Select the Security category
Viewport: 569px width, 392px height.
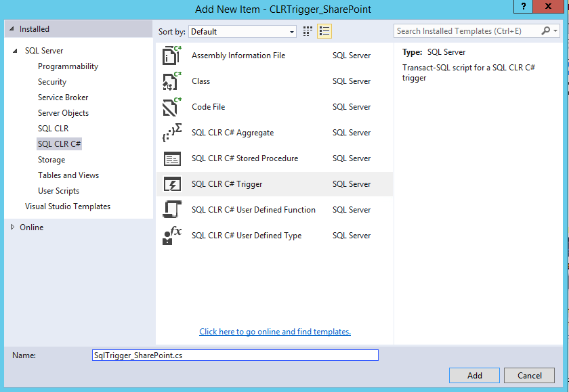[52, 82]
